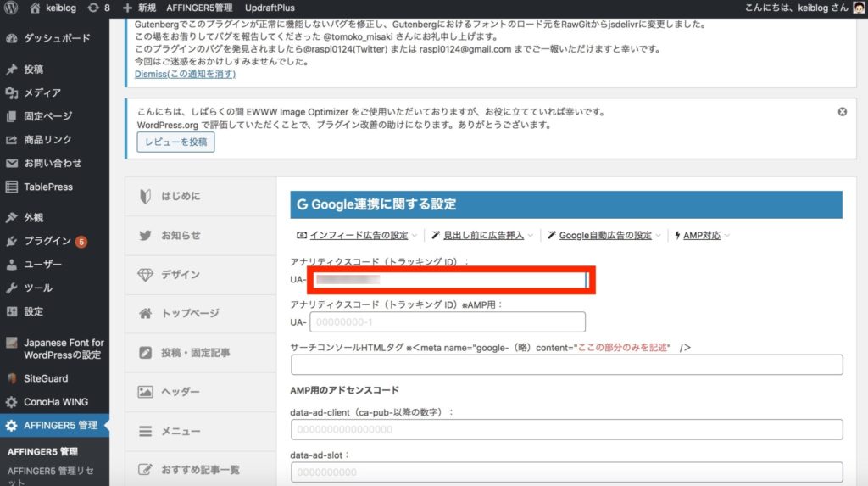Click the はじめに shield icon
The image size is (868, 486).
tap(145, 196)
